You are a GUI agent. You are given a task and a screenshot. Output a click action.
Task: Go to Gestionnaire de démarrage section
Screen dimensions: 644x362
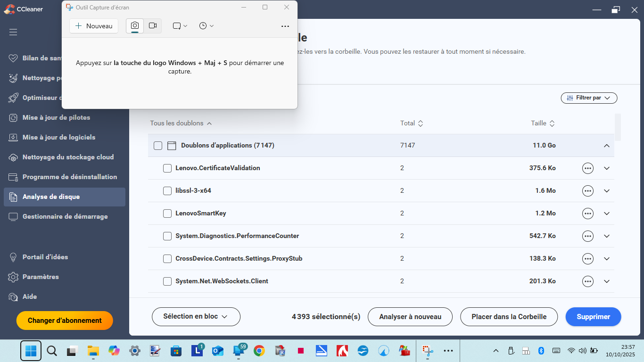65,217
